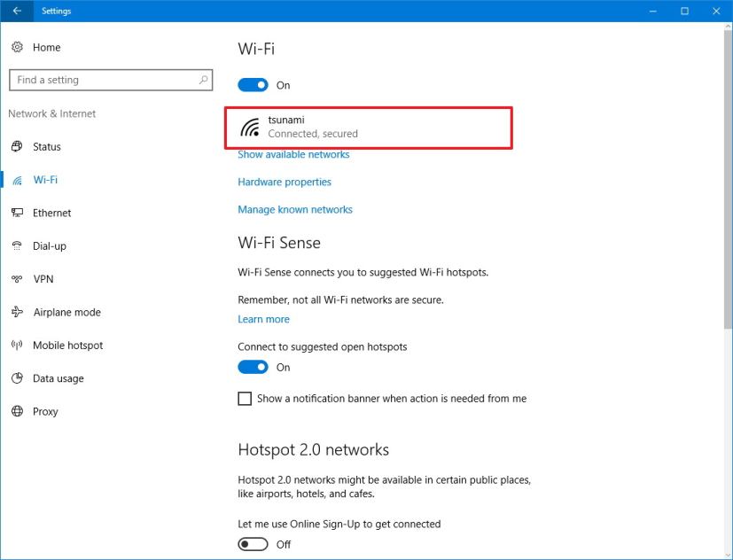Go to the VPN section
This screenshot has width=733, height=560.
click(43, 279)
